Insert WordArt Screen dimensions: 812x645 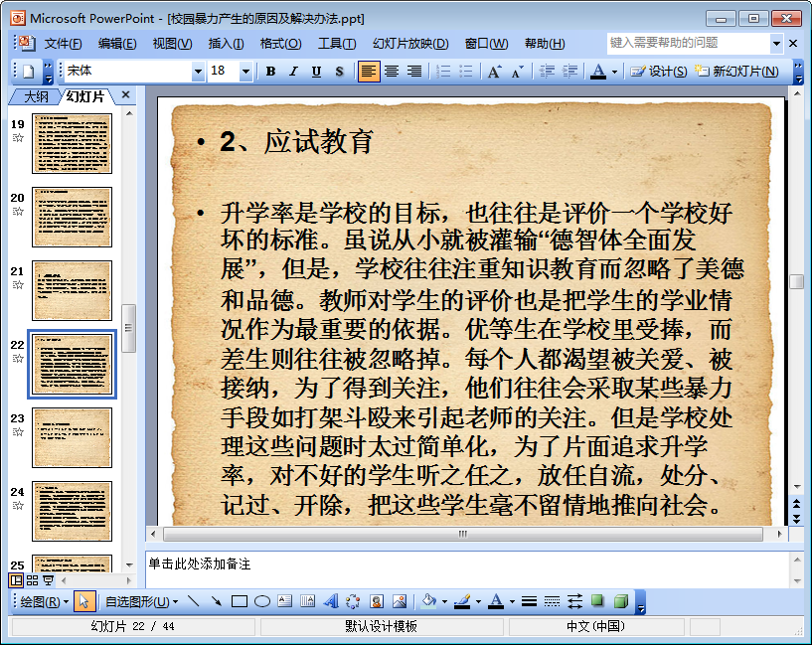[x=330, y=601]
